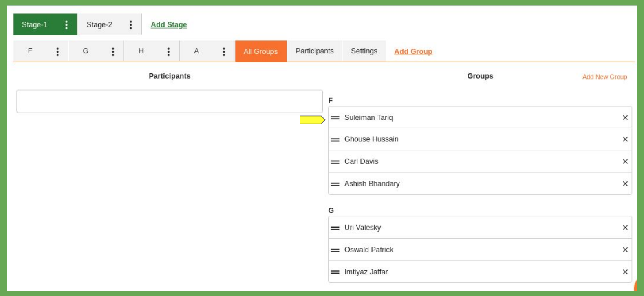
Task: Click the Add Stage link
Action: (169, 25)
